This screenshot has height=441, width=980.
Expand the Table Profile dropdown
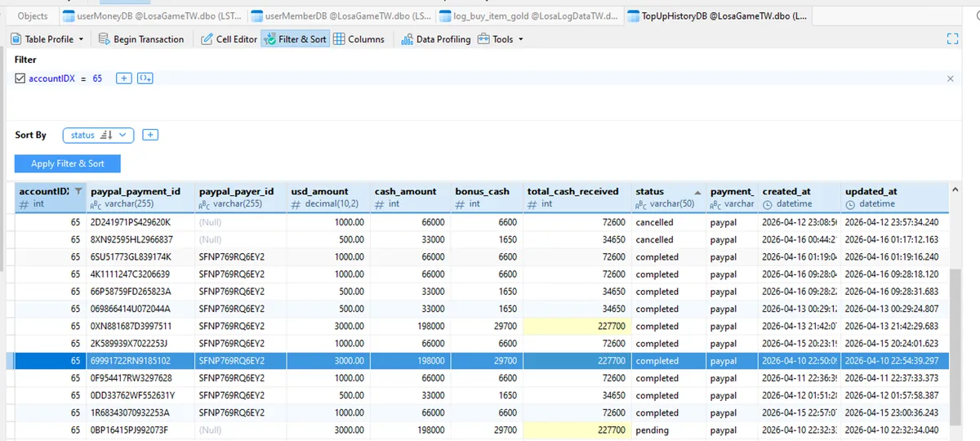(49, 39)
